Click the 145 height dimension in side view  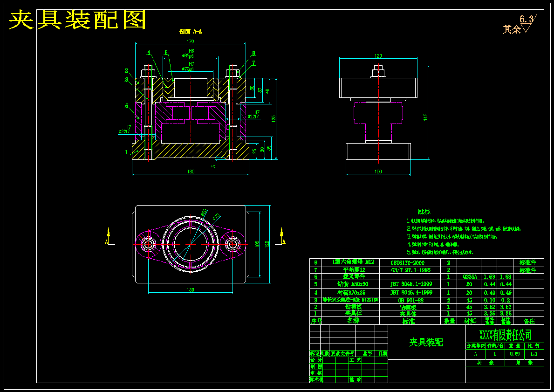[x=425, y=117]
